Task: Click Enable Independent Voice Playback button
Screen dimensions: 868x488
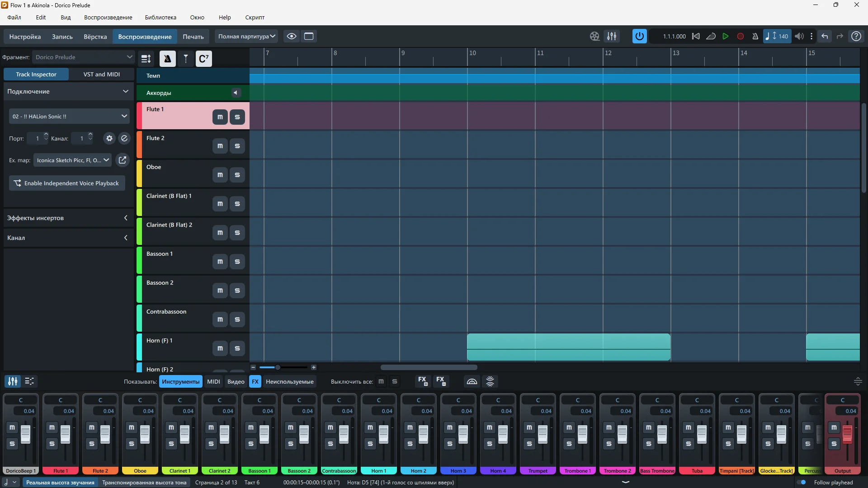Action: 67,183
